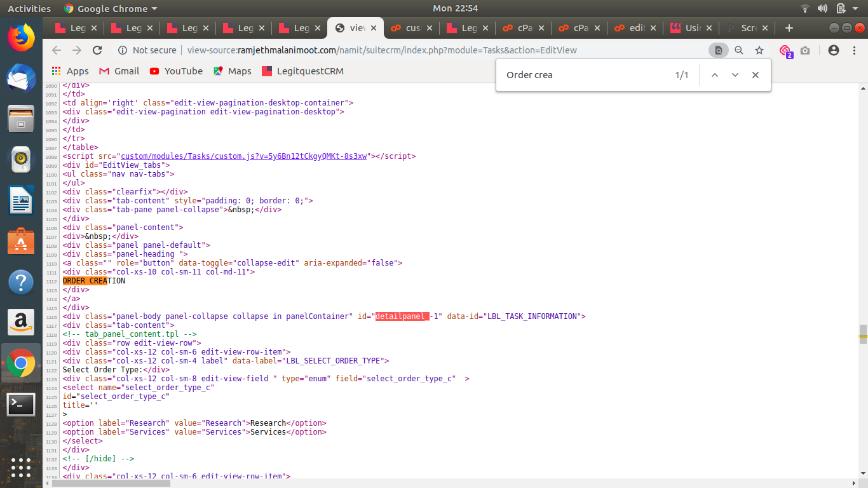Click the find bar text field
Screen dimensions: 868x488
585,75
